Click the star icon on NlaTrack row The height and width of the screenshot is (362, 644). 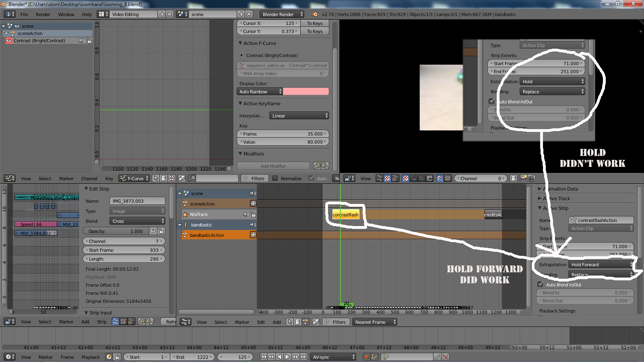coord(185,214)
